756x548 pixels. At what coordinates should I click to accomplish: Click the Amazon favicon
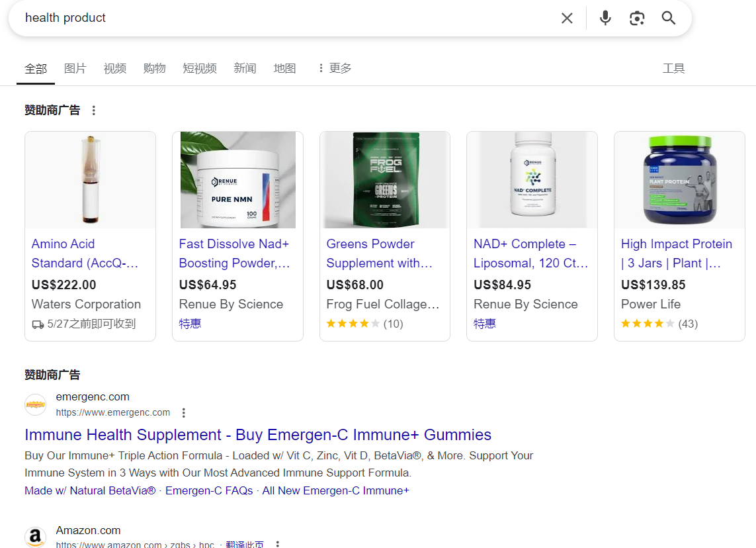[x=35, y=537]
